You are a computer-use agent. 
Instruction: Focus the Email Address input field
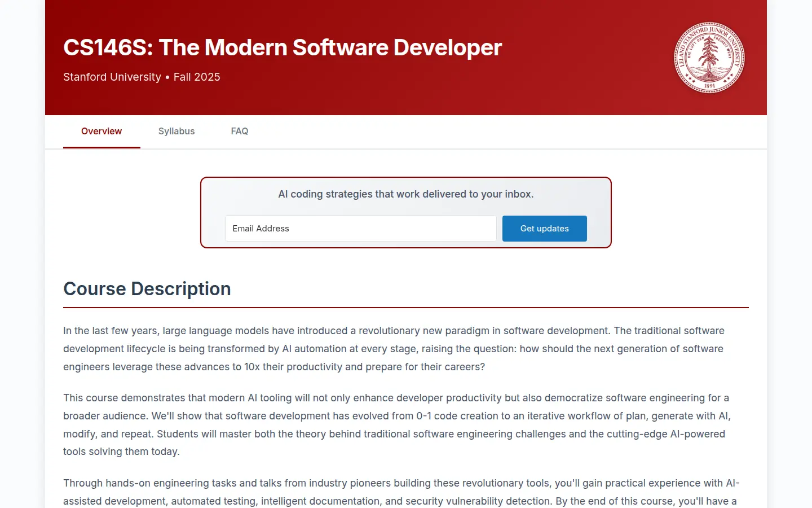[x=361, y=229]
